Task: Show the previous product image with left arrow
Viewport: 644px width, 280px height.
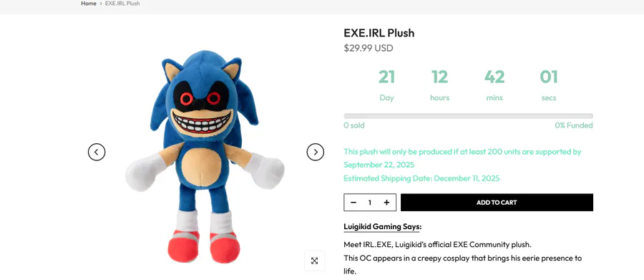Action: [x=97, y=152]
